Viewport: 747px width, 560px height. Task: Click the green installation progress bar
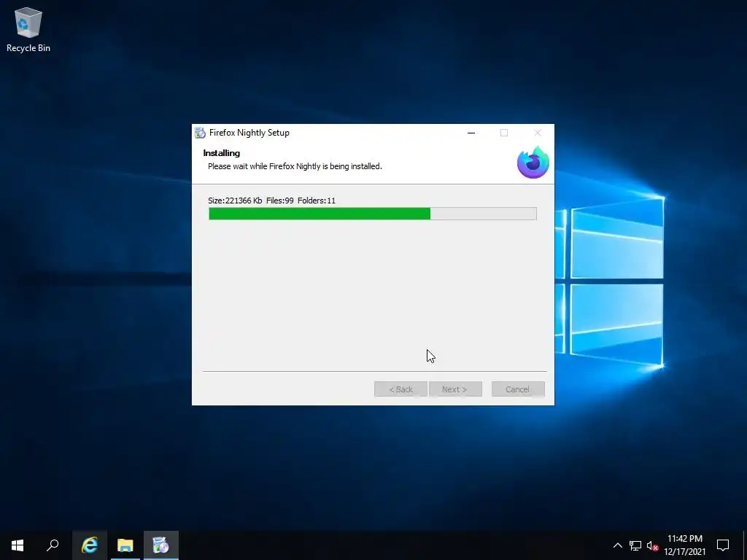point(373,214)
